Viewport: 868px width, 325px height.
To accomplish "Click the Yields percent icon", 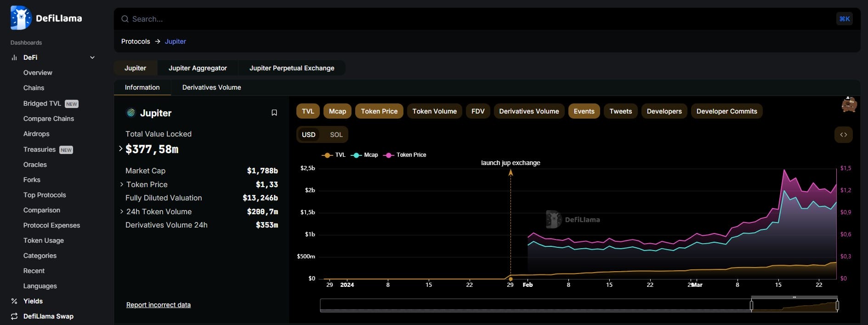I will (x=14, y=301).
